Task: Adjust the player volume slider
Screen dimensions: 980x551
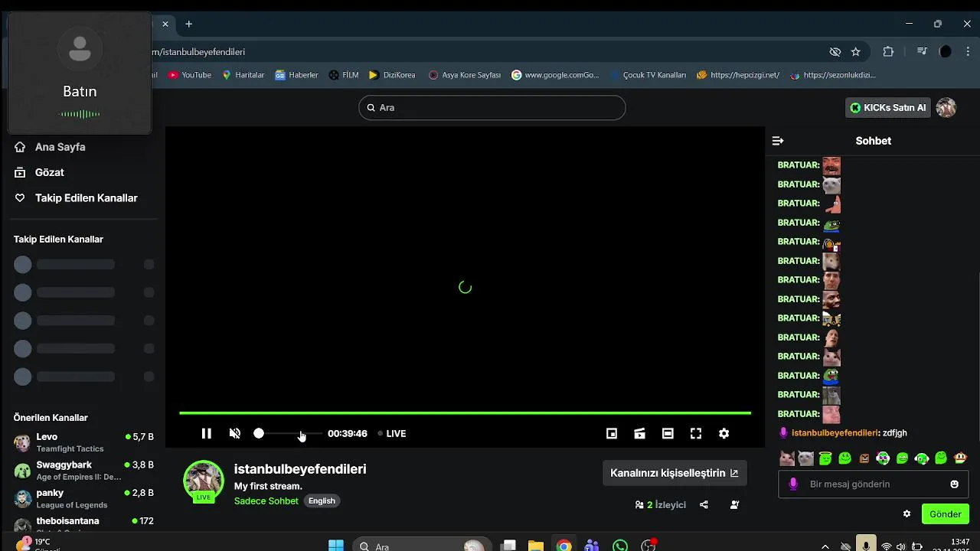Action: [x=288, y=433]
